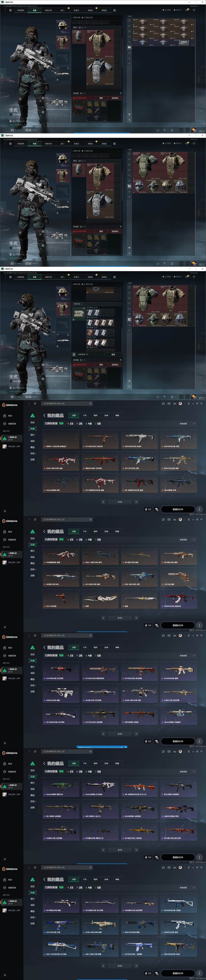Click 全部移出 button in the key card game window
This screenshot has height=980, width=206.
tap(115, 364)
